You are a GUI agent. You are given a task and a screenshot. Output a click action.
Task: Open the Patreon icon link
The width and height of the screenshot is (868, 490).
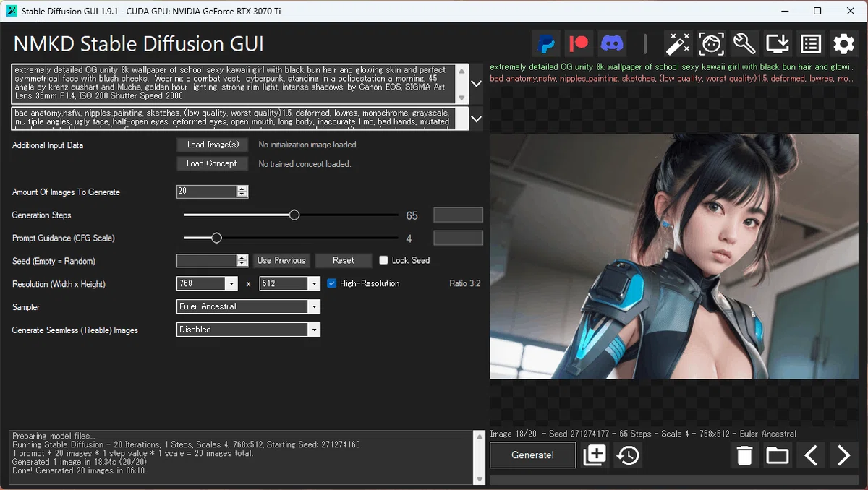pyautogui.click(x=579, y=44)
